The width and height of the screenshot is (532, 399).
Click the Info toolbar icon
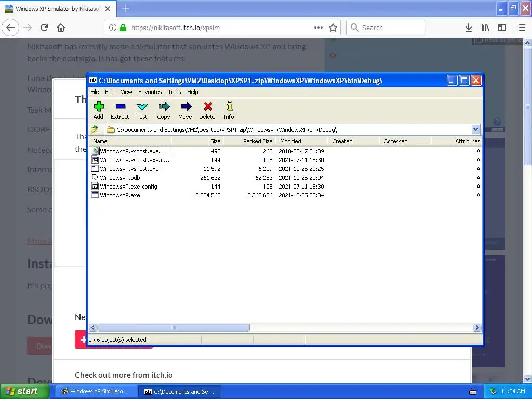(x=229, y=106)
